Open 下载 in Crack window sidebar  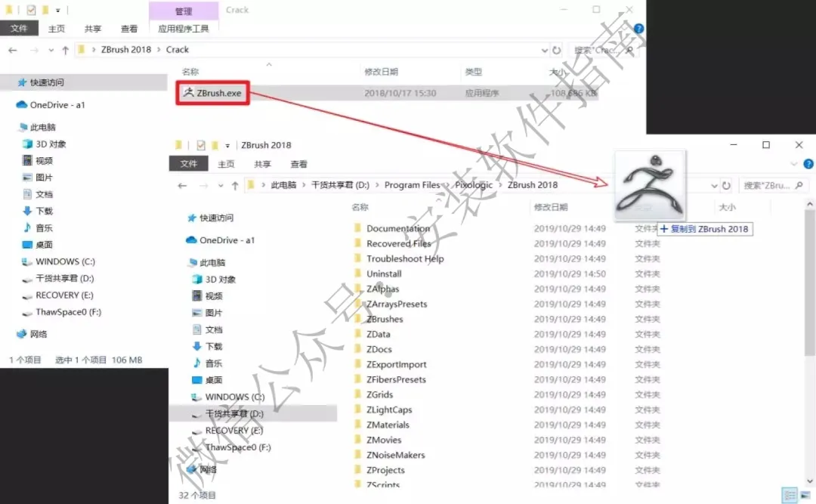pos(38,210)
